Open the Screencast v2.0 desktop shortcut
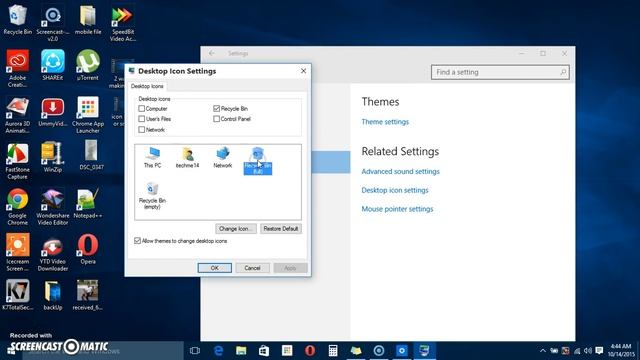Screen dimensions: 640x360 point(53,23)
